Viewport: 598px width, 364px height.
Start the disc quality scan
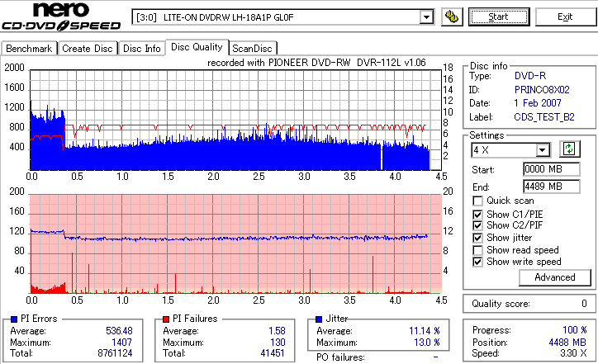499,17
